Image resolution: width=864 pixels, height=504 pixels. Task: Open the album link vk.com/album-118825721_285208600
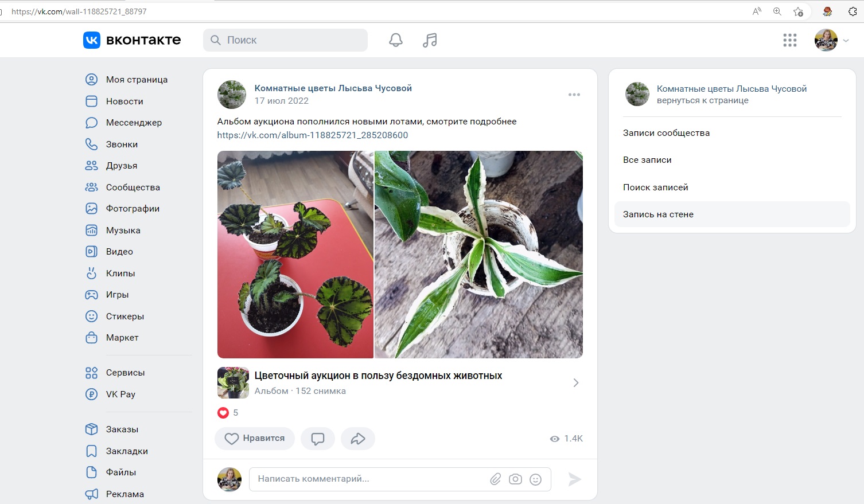[x=313, y=135]
